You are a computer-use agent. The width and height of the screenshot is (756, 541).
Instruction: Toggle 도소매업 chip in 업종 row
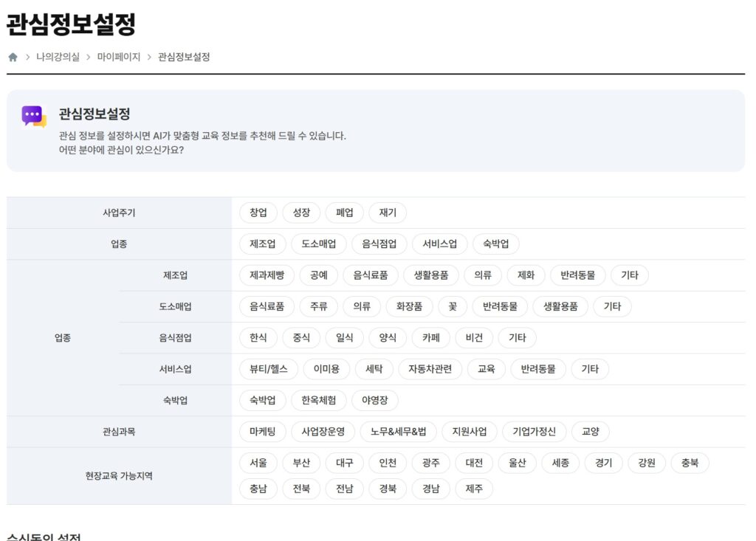pyautogui.click(x=319, y=244)
